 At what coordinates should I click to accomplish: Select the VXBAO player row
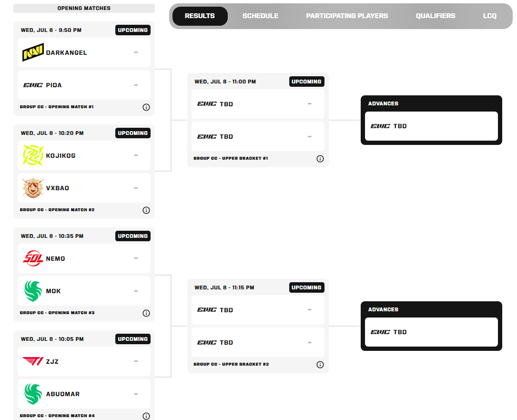click(84, 188)
